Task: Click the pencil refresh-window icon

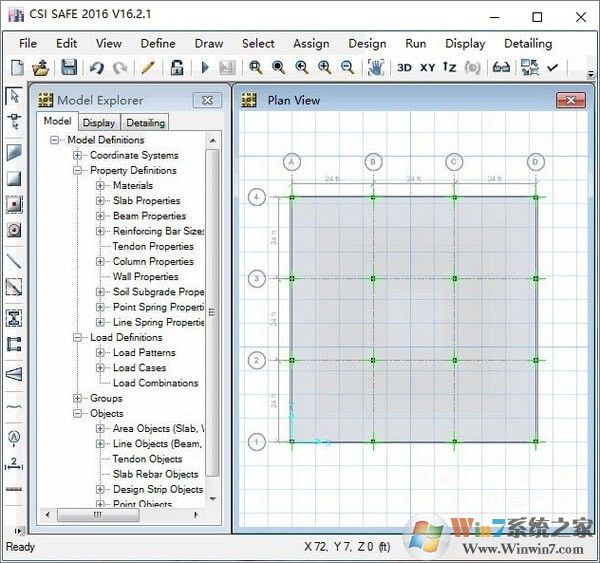Action: coord(148,68)
